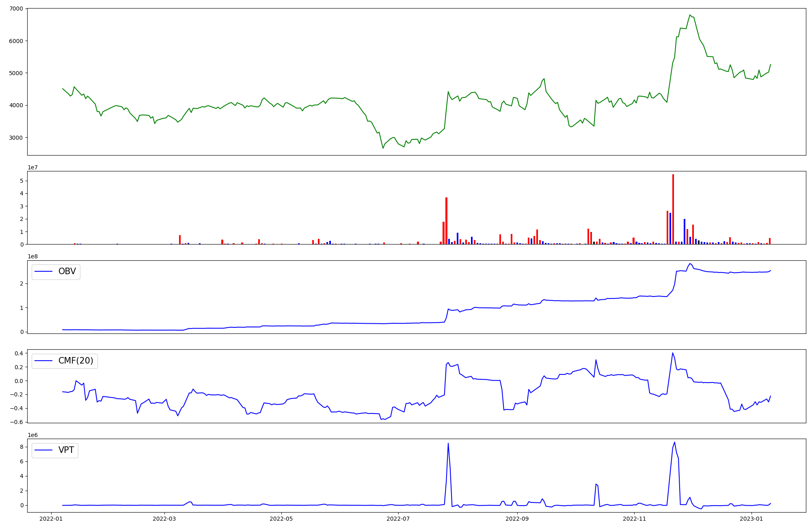Click the second VPT spike peak
The width and height of the screenshot is (812, 528).
(675, 443)
